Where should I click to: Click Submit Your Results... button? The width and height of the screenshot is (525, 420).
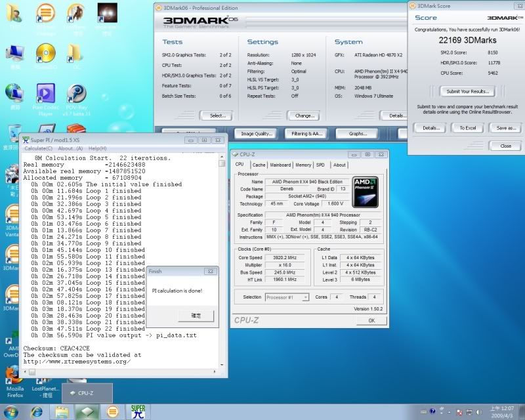click(467, 91)
